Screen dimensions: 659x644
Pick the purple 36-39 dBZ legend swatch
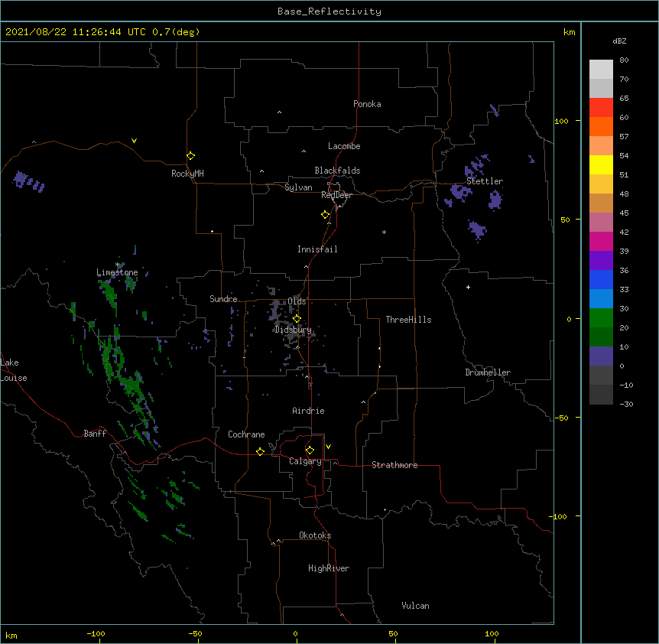tap(601, 260)
